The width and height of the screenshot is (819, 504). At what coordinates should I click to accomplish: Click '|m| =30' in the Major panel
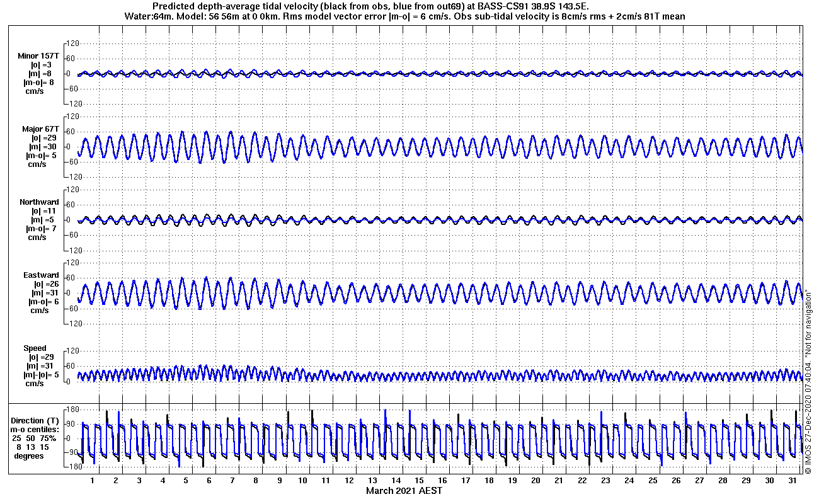(43, 147)
